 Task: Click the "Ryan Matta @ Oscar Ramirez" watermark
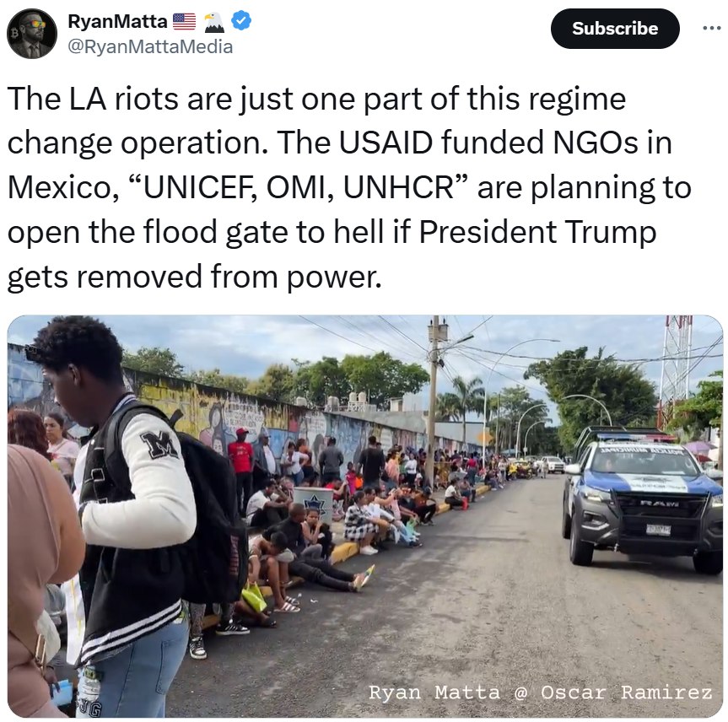[540, 692]
